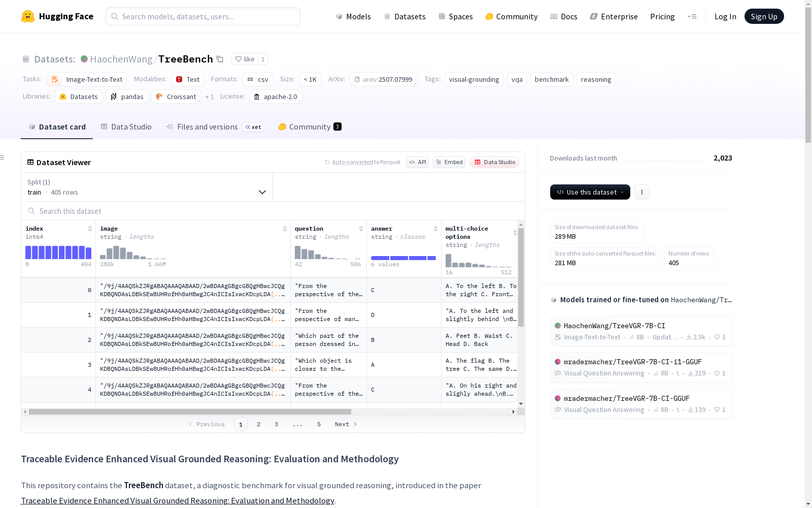Viewport: 812px width, 508px height.
Task: Open the three-dot more options menu
Action: [x=642, y=192]
